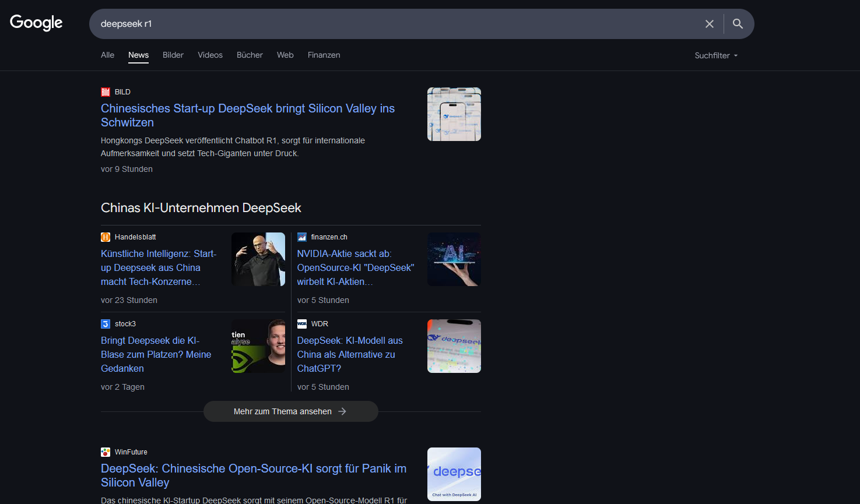Click the Chinas KI-Unternehmen DeepSeek heading
Image resolution: width=860 pixels, height=504 pixels.
tap(201, 208)
